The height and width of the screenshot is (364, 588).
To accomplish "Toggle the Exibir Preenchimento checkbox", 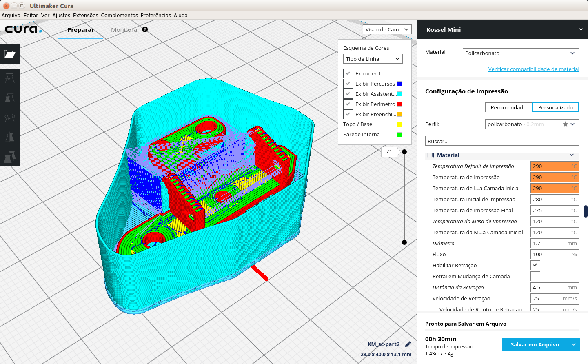I will coord(348,114).
